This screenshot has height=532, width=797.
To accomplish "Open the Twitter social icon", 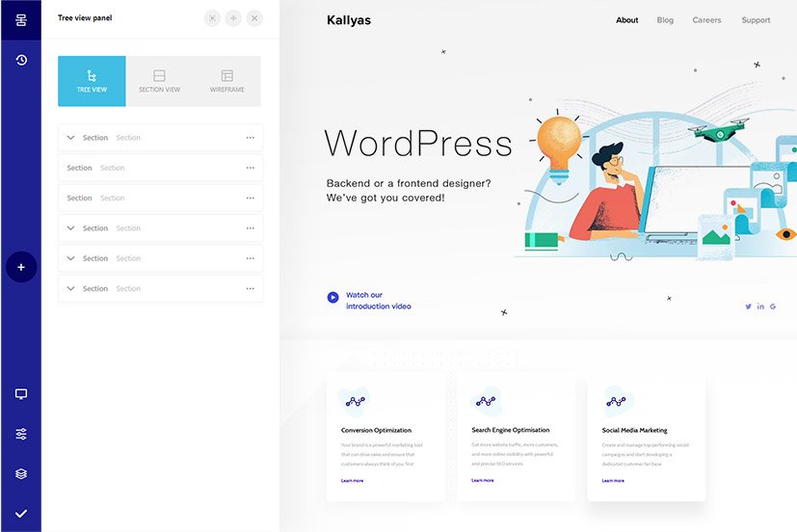I will pyautogui.click(x=748, y=306).
